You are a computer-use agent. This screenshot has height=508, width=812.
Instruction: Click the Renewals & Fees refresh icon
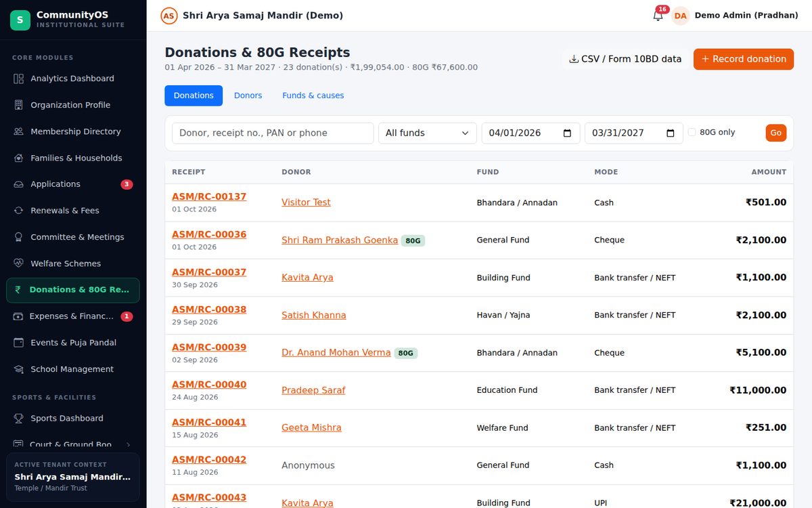(x=19, y=211)
